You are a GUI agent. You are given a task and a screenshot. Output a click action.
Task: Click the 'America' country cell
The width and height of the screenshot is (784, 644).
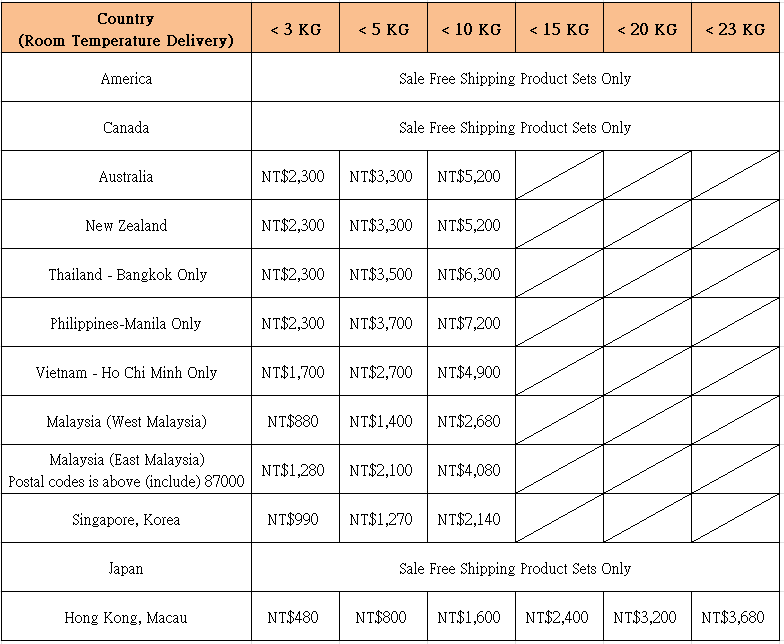(x=126, y=78)
